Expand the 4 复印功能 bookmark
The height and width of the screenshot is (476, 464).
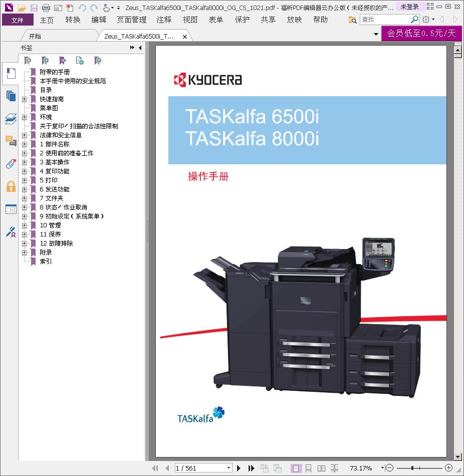coord(24,171)
